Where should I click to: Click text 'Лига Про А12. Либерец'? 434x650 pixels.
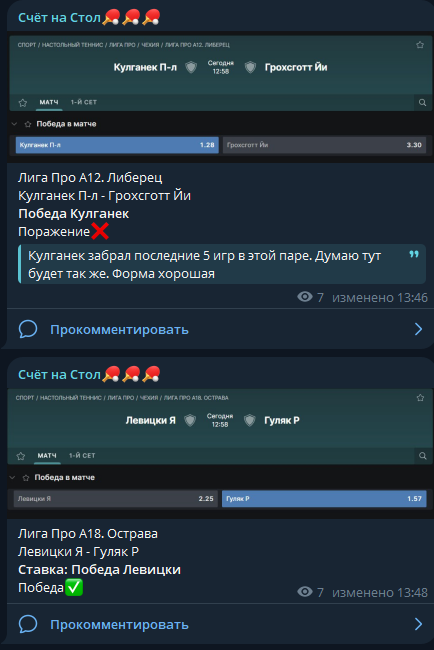90,177
